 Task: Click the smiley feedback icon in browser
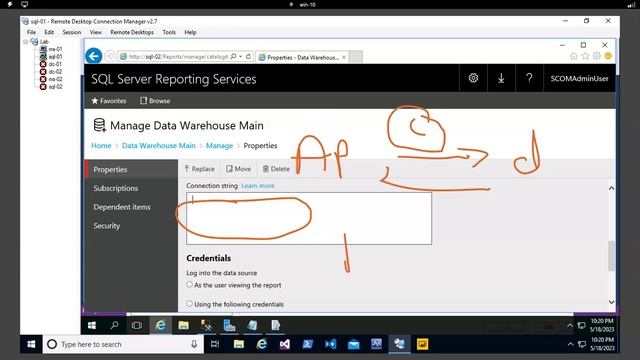(x=608, y=56)
